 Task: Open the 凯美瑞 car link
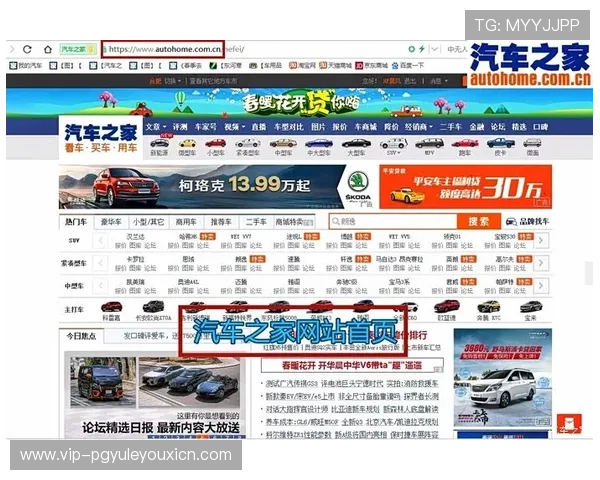(x=135, y=282)
